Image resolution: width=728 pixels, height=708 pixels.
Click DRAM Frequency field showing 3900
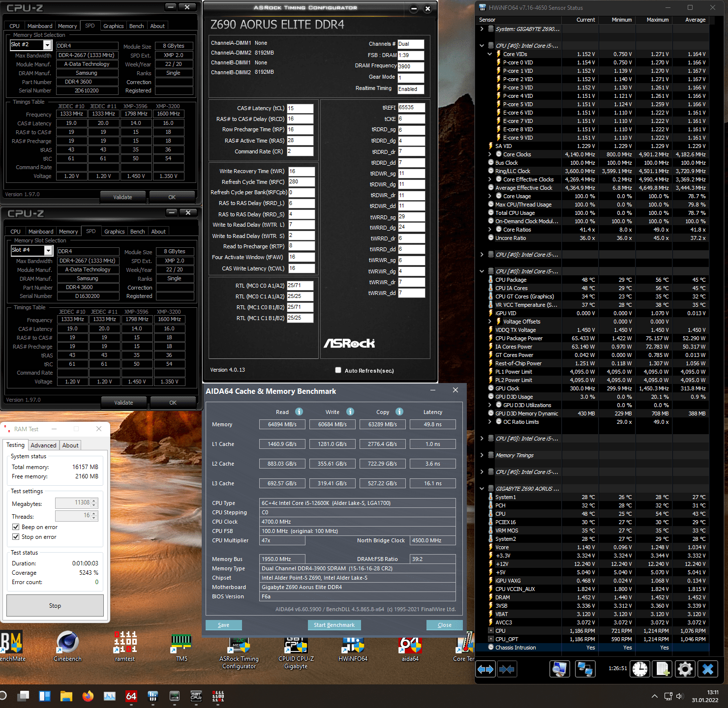coord(411,66)
